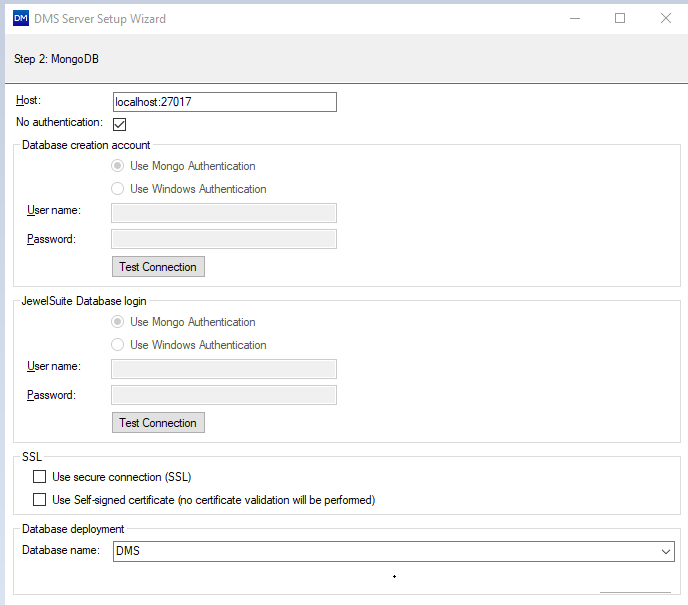
Task: Click User name field in Database creation account
Action: (224, 212)
